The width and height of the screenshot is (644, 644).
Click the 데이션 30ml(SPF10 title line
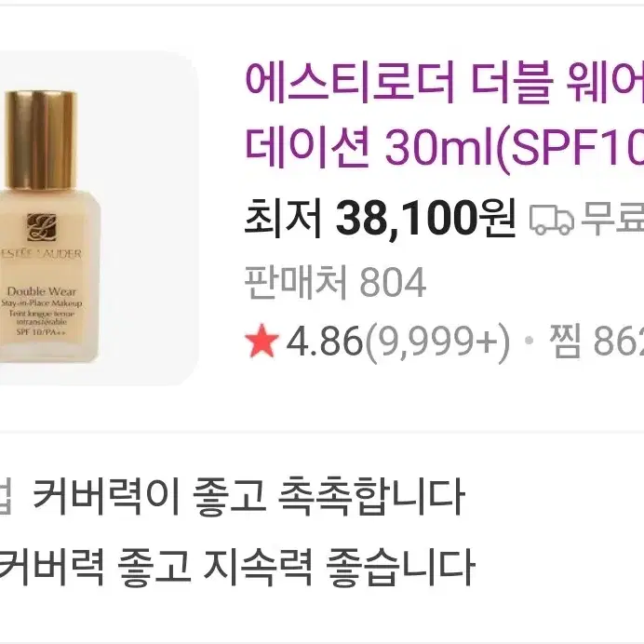(445, 145)
